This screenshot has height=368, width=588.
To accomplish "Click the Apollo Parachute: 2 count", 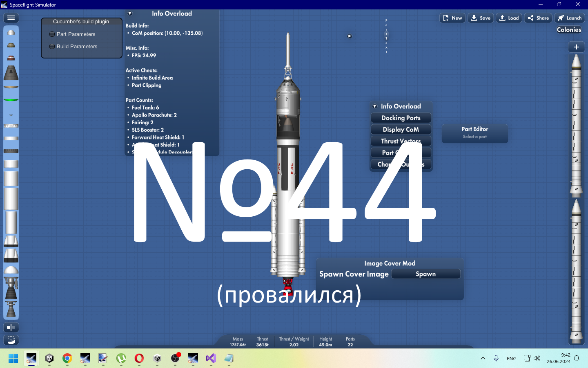I will pyautogui.click(x=154, y=115).
